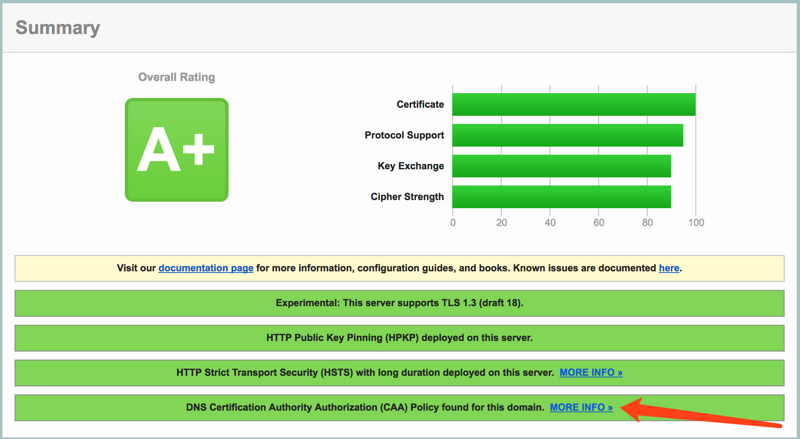Click the 0 mark on chart axis
Image resolution: width=800 pixels, height=439 pixels.
(453, 223)
